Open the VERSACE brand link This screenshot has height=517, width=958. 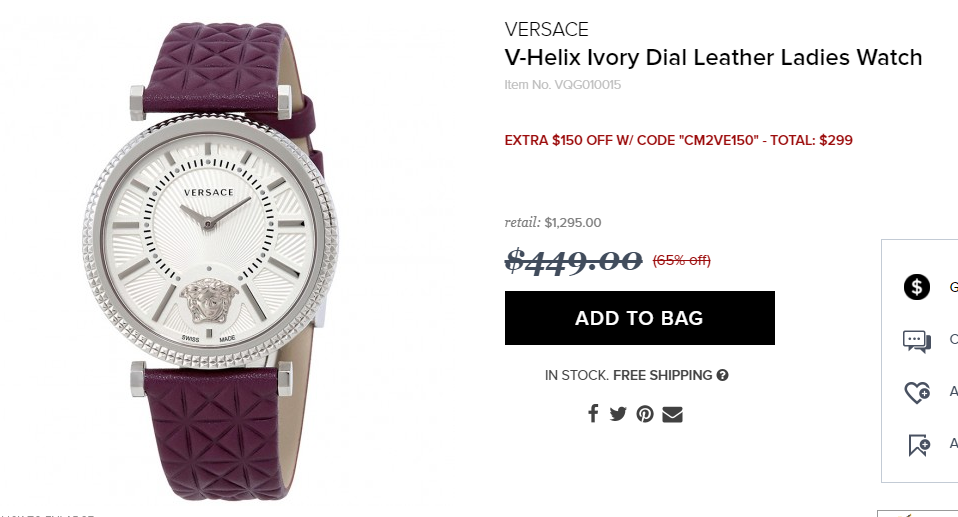(546, 29)
